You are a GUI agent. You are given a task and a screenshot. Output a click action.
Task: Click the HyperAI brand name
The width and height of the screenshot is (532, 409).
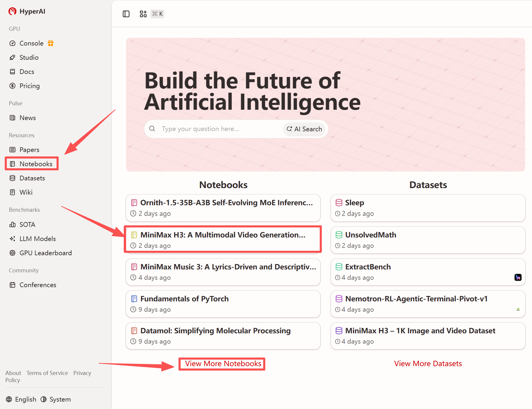coord(33,12)
